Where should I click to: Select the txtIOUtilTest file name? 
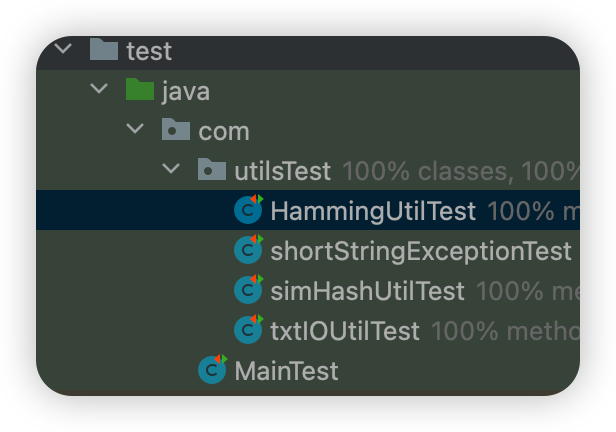(x=345, y=331)
